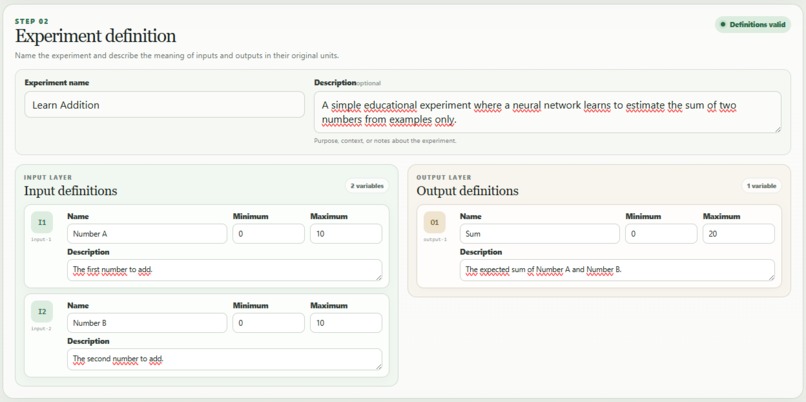This screenshot has width=806, height=402.
Task: Click the Sum output name field
Action: [x=540, y=234]
